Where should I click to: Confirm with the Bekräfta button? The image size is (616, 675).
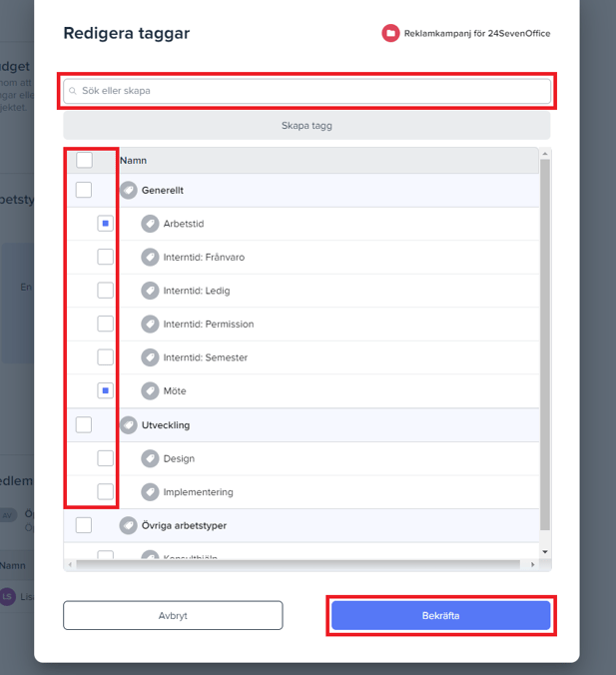tap(440, 615)
